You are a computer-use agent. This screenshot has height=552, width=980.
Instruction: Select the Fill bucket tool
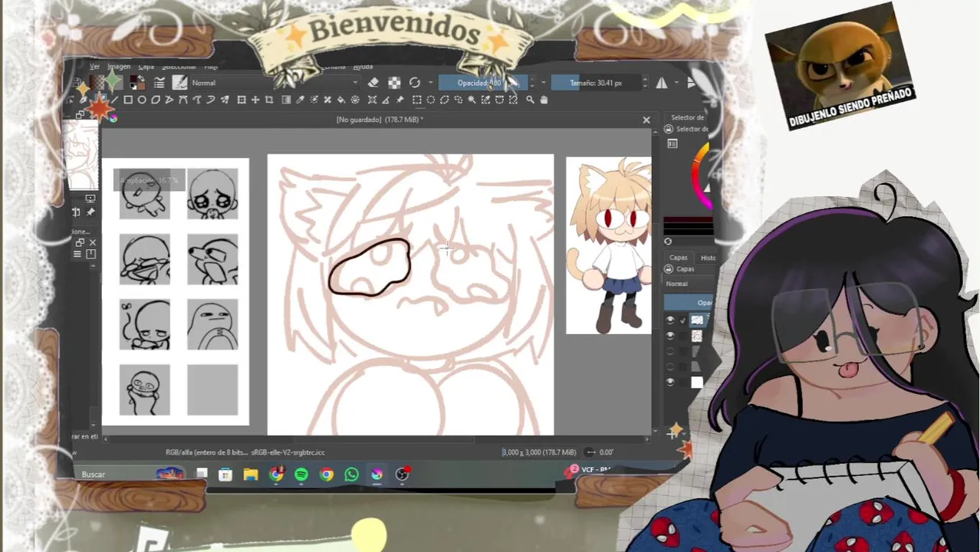[341, 100]
